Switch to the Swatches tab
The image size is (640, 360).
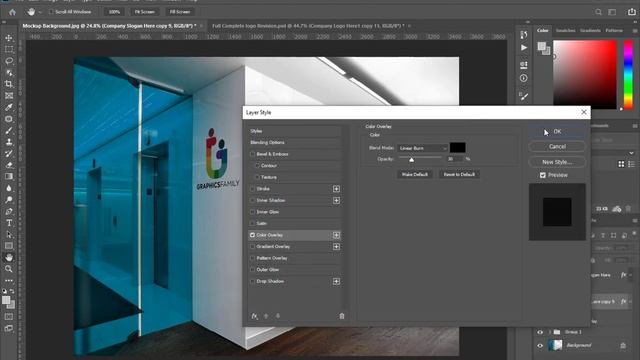[565, 31]
